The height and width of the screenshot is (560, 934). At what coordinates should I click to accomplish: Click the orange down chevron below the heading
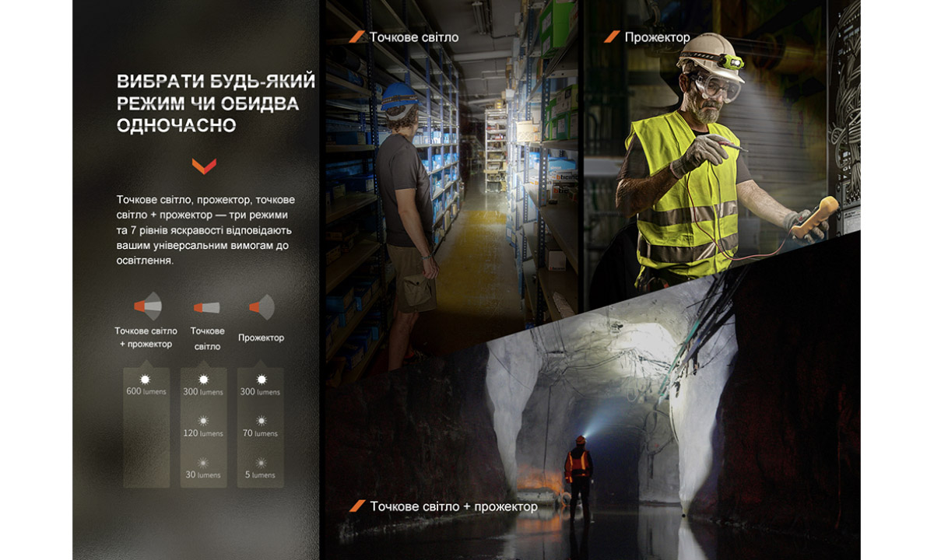[204, 166]
